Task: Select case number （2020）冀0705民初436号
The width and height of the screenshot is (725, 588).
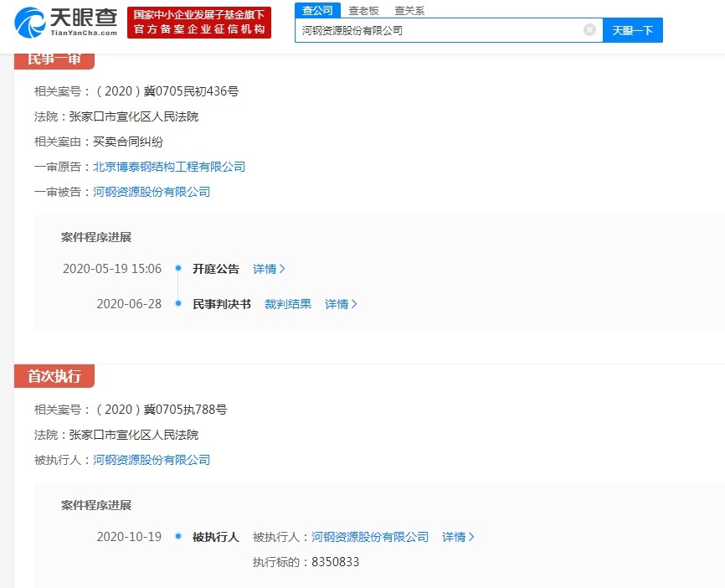Action: 167,91
